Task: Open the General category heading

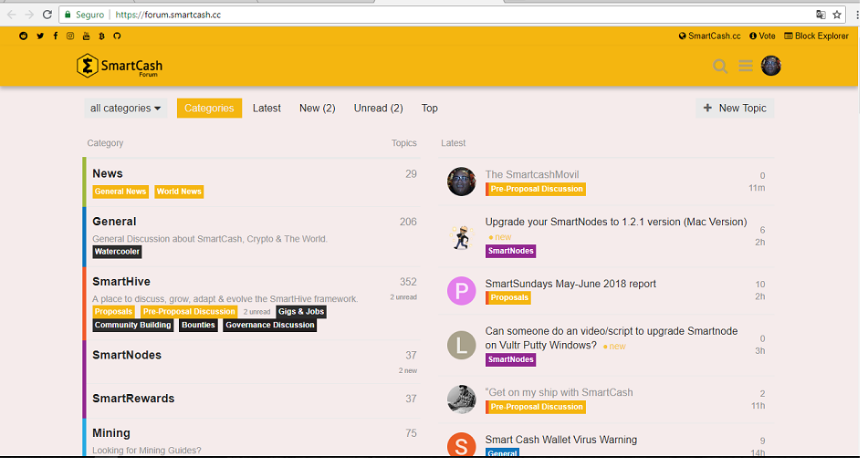Action: [114, 222]
